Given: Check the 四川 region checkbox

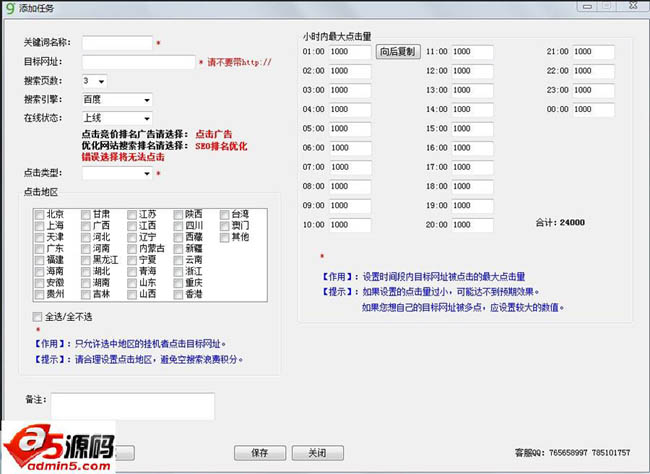Looking at the screenshot, I should [178, 226].
